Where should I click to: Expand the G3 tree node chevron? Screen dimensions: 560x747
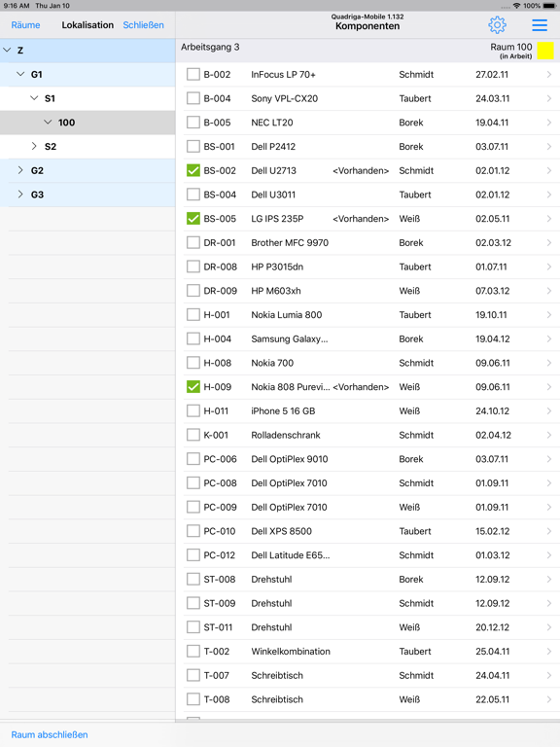point(20,195)
